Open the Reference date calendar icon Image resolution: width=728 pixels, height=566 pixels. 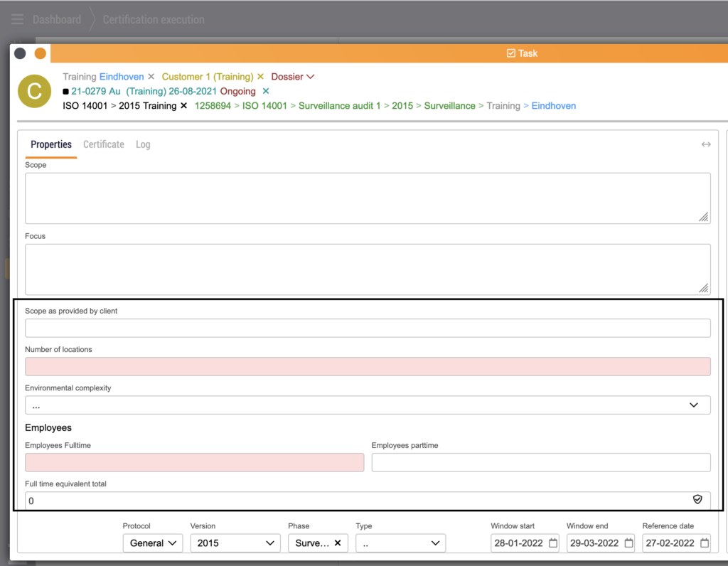pos(704,543)
